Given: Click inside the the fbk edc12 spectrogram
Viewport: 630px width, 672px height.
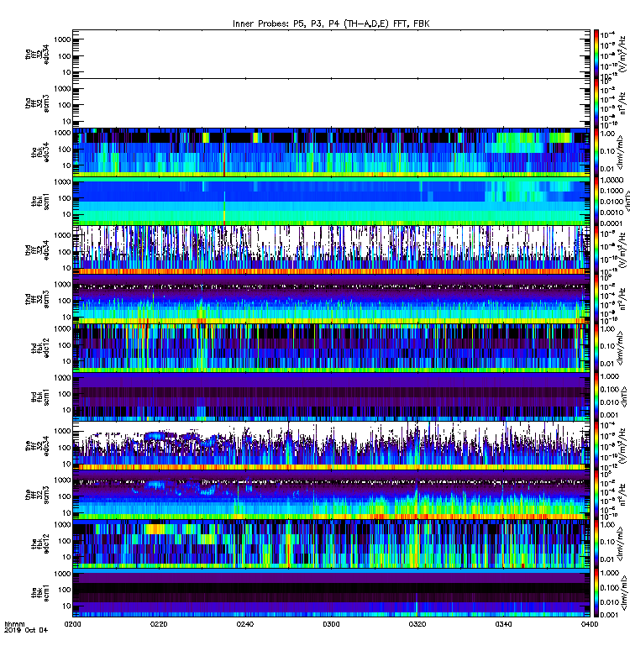Looking at the screenshot, I should pos(331,544).
